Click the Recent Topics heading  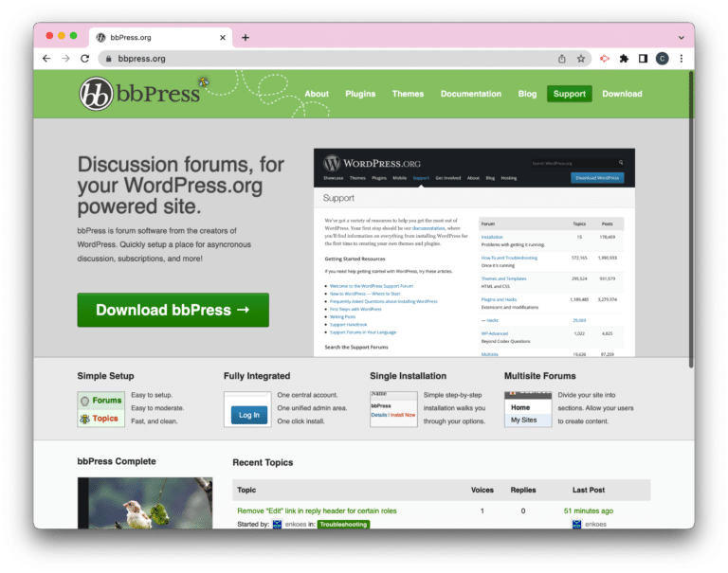263,462
